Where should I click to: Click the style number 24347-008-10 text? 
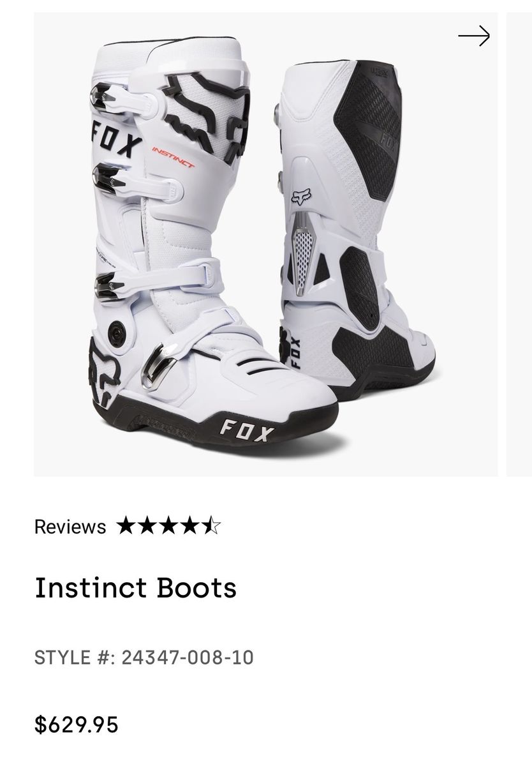(x=188, y=657)
